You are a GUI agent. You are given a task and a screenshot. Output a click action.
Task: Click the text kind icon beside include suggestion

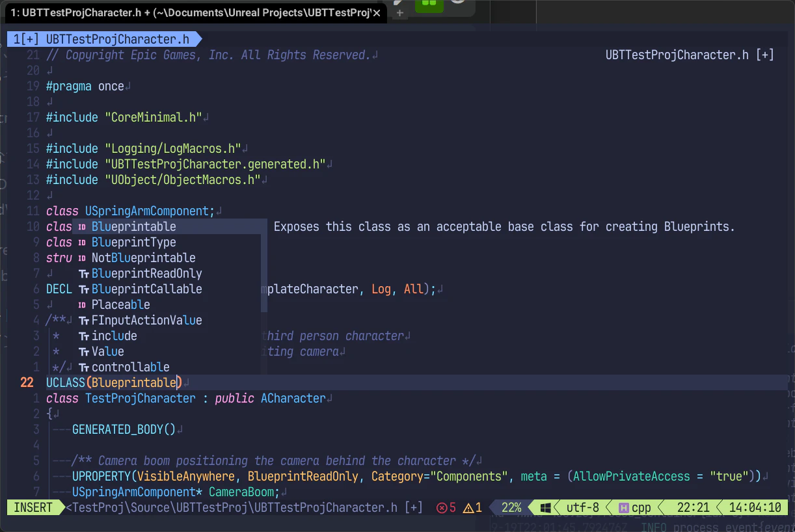pyautogui.click(x=83, y=336)
